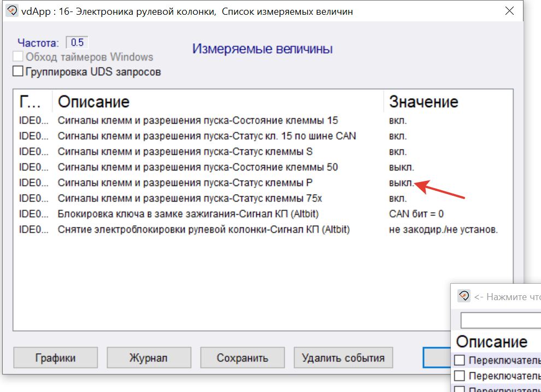Click the app icon in the small popup window
The image size is (541, 392).
point(464,296)
